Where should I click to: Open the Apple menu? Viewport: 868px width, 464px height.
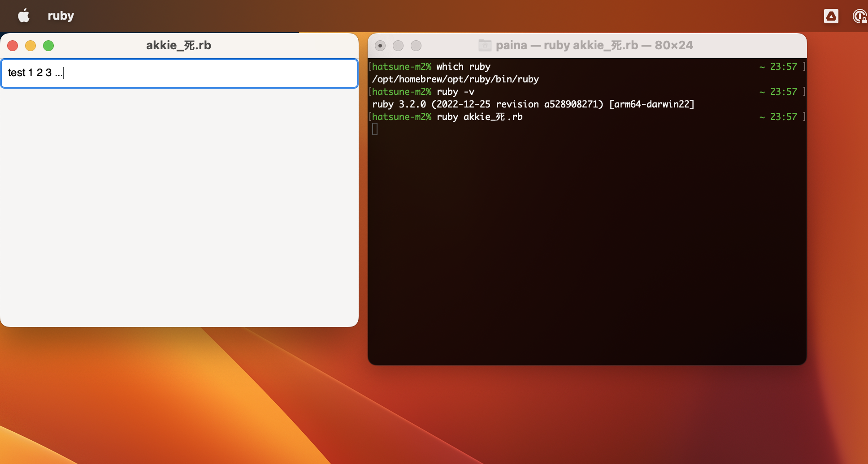24,16
